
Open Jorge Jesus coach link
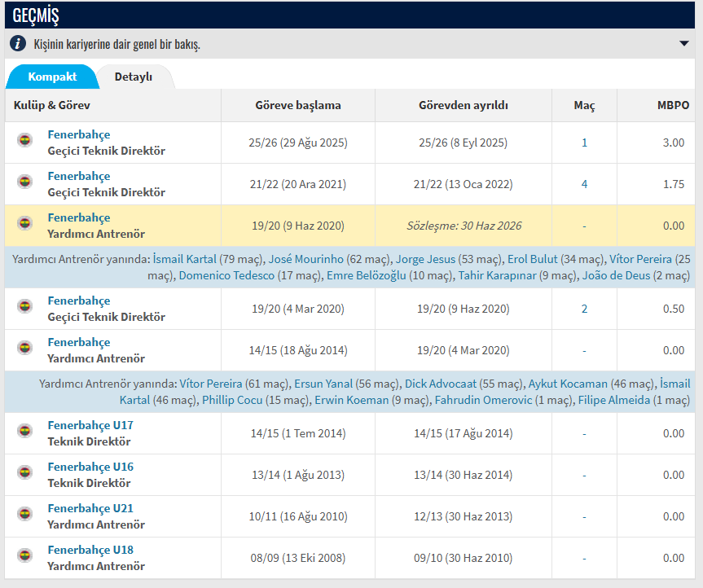point(425,259)
